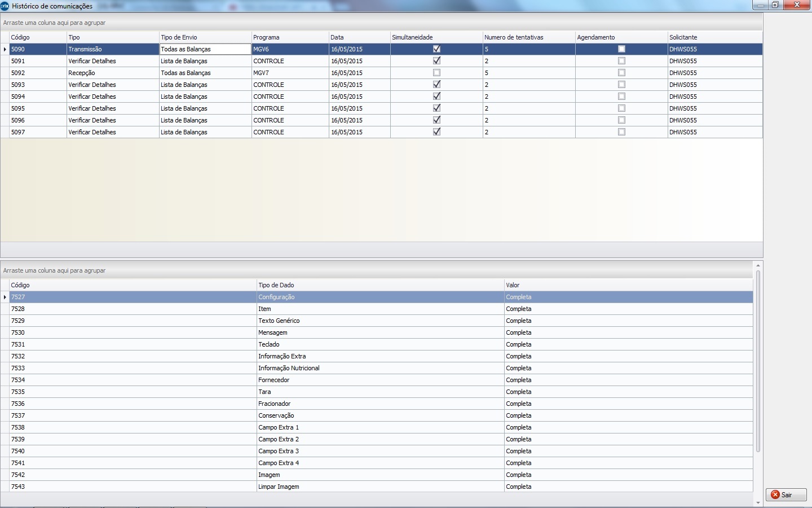Click the Sair exit button
The height and width of the screenshot is (508, 812).
coord(786,494)
